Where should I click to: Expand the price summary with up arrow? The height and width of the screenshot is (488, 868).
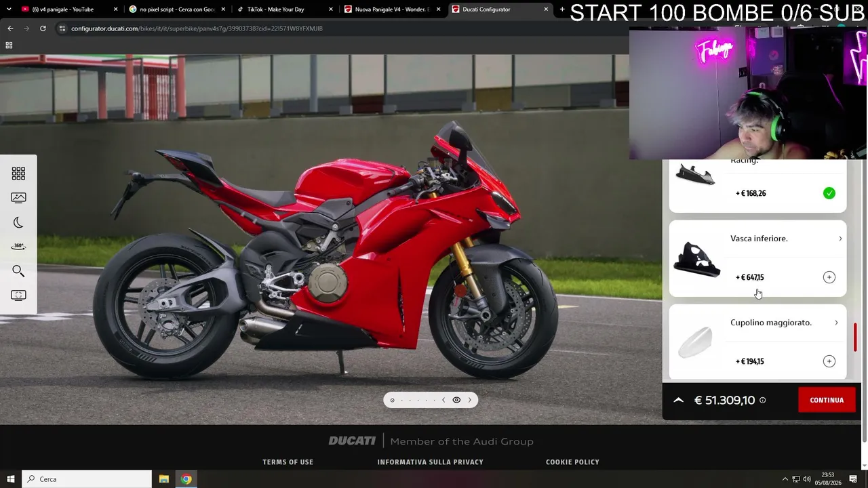[678, 400]
